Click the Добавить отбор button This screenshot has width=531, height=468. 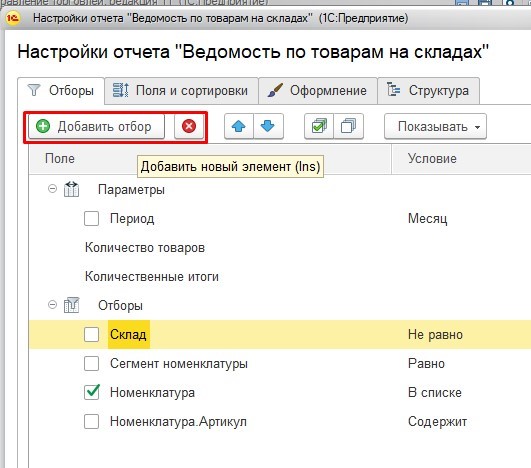97,127
